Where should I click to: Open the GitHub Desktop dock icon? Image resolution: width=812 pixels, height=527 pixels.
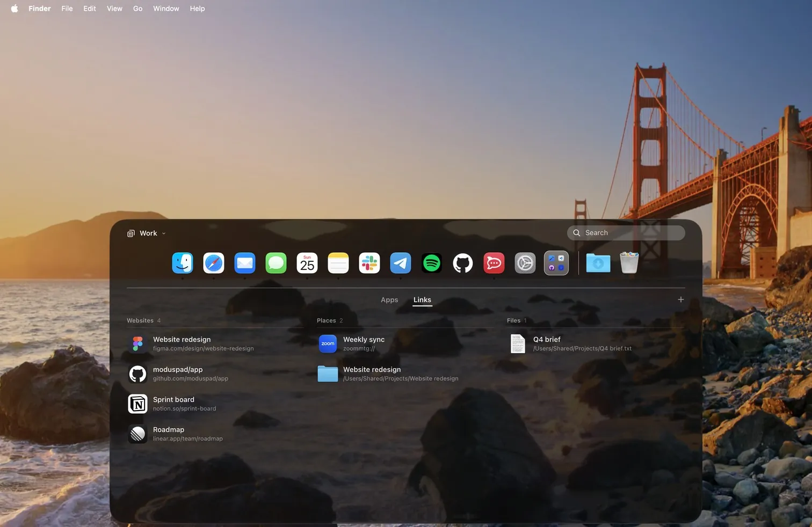tap(463, 263)
